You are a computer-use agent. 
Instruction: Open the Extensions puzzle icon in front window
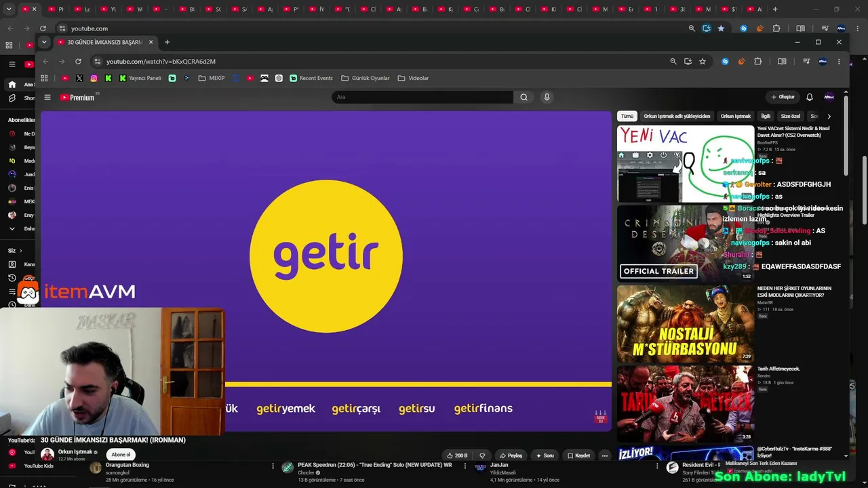[x=757, y=61]
